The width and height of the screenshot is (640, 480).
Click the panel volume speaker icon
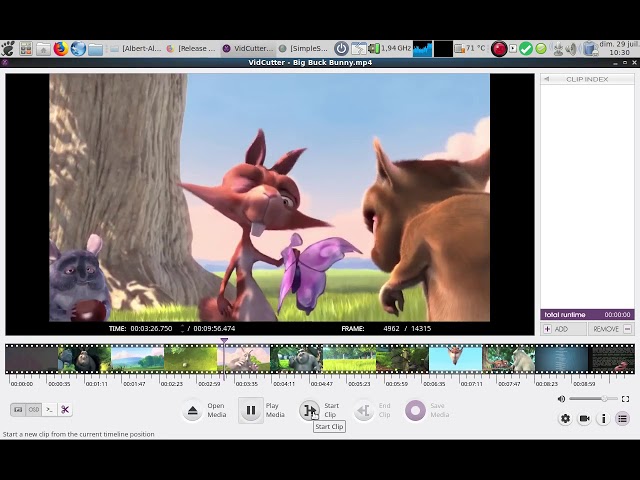[x=571, y=49]
